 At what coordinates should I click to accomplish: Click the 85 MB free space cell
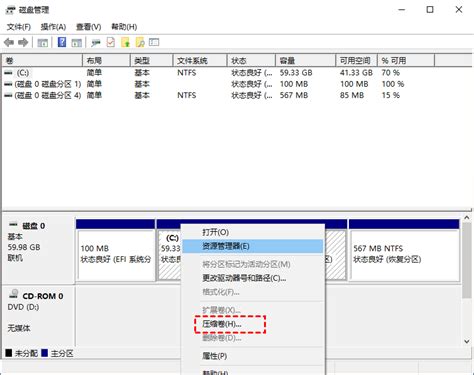(352, 95)
